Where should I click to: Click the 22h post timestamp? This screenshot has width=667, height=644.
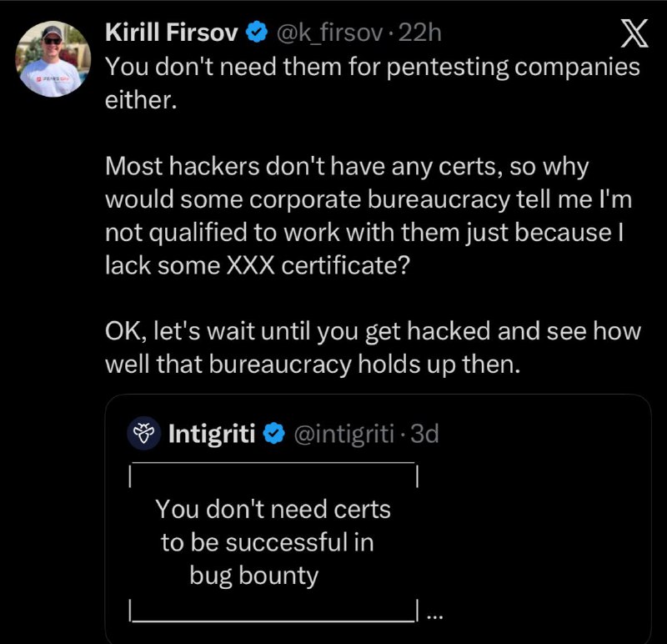420,33
